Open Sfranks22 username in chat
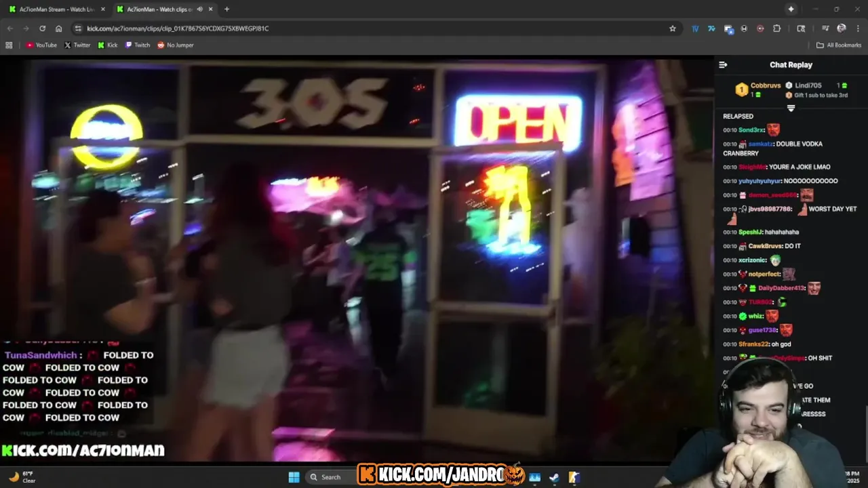Viewport: 868px width, 488px height. pos(754,344)
